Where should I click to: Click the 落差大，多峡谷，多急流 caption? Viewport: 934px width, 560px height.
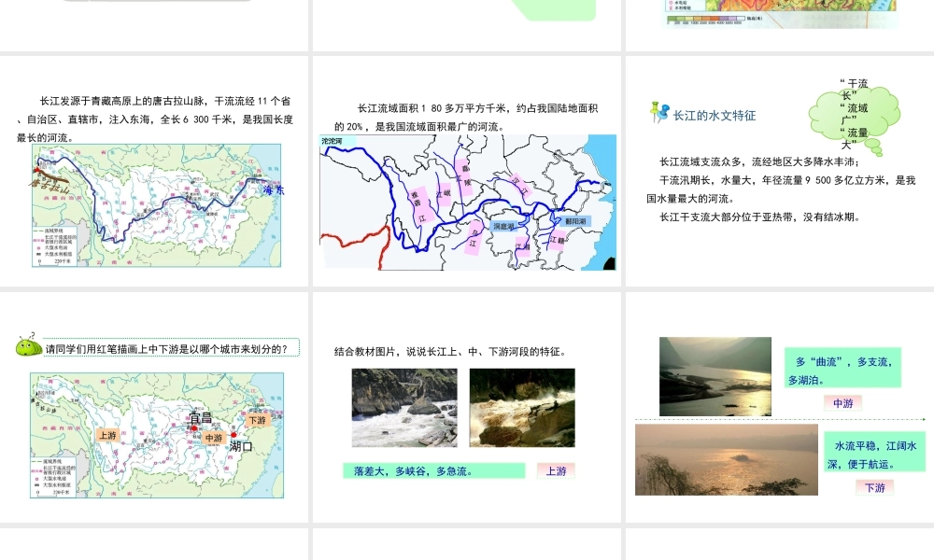pos(433,470)
